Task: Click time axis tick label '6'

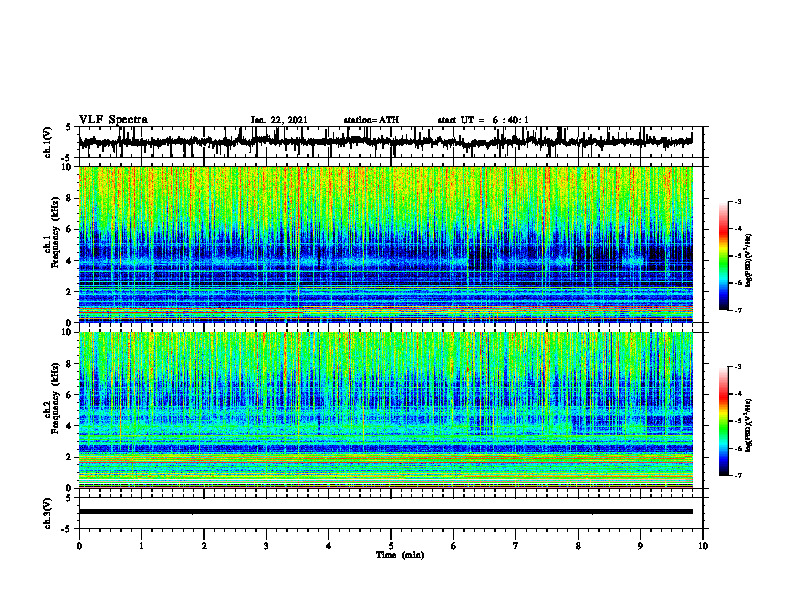Action: click(454, 546)
